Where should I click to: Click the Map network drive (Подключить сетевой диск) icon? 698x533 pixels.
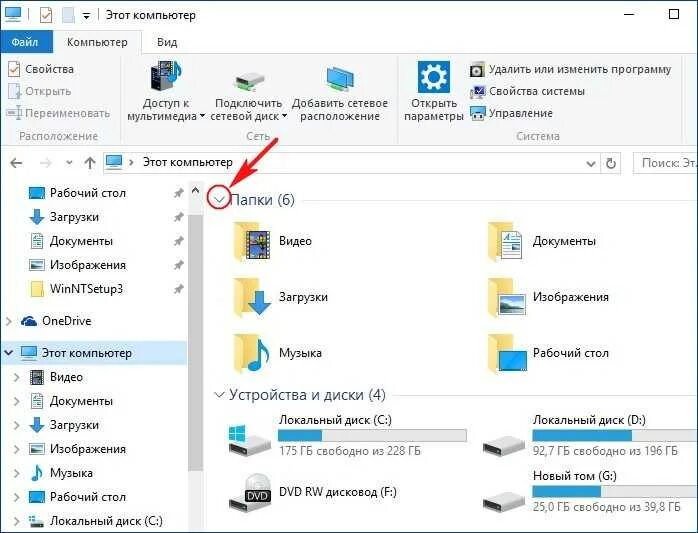pos(248,81)
